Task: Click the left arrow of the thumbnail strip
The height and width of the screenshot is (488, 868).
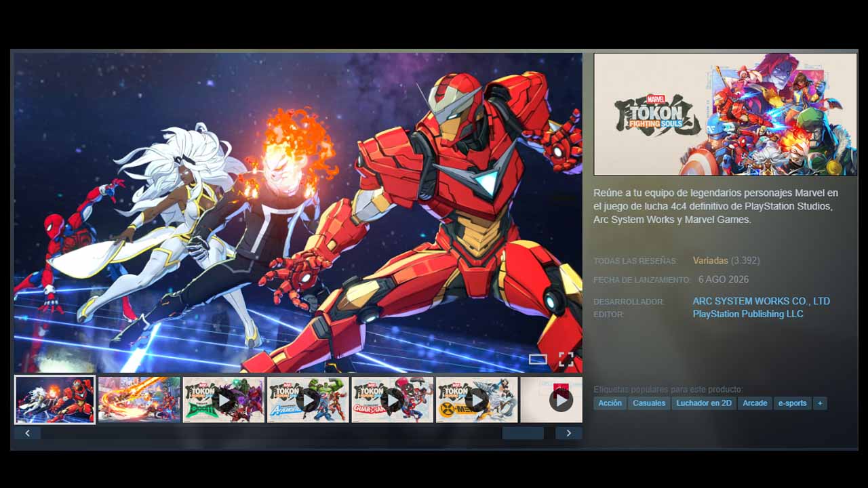Action: coord(27,433)
